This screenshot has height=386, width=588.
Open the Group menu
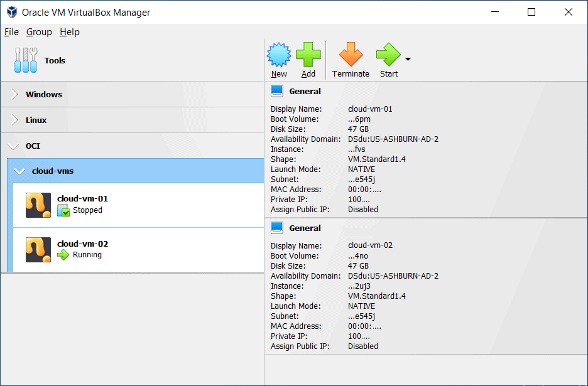39,32
